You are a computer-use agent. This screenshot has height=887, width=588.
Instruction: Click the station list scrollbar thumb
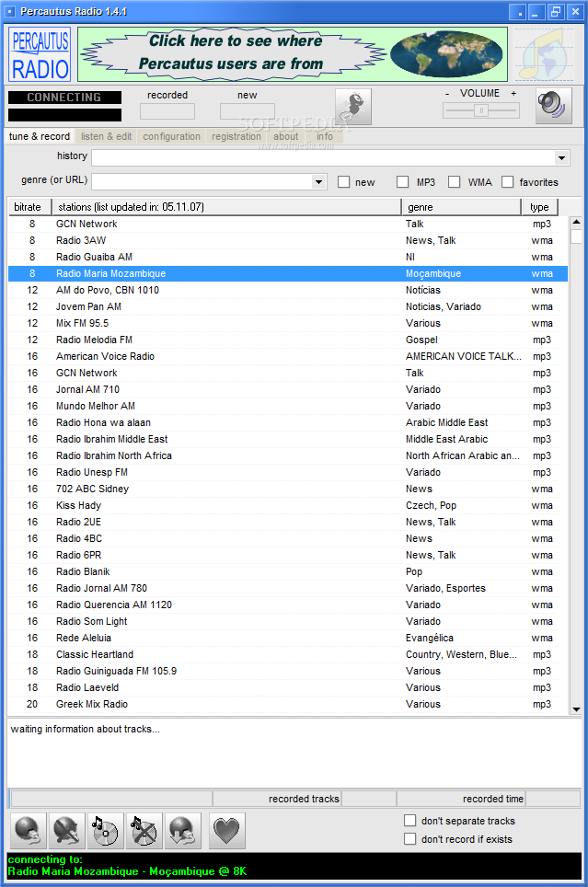point(576,236)
